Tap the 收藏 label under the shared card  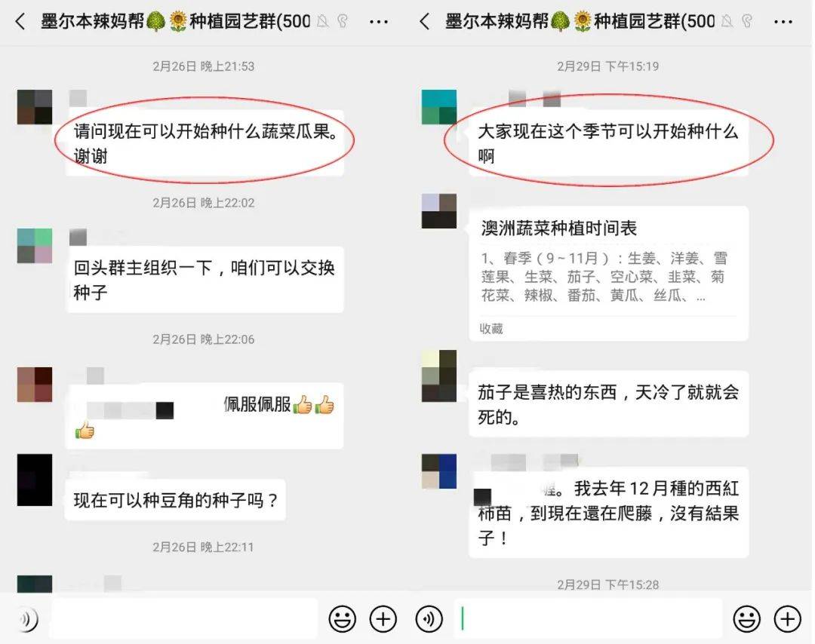point(491,328)
